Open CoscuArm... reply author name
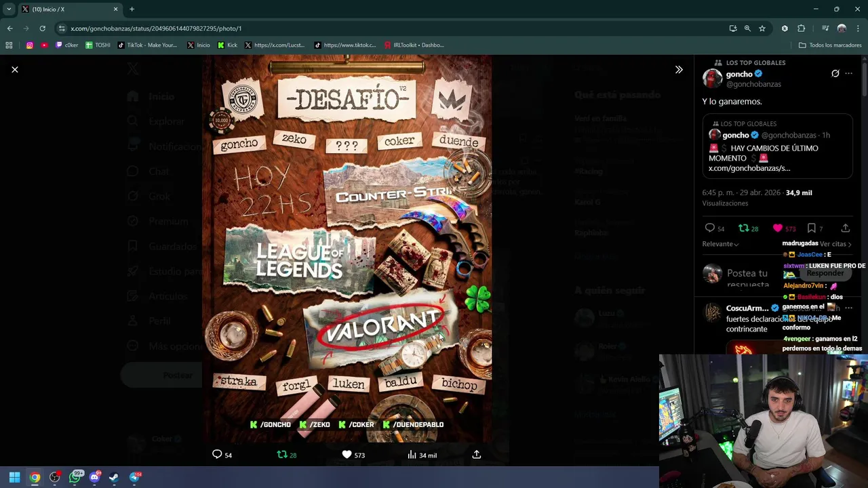868x488 pixels. [747, 308]
